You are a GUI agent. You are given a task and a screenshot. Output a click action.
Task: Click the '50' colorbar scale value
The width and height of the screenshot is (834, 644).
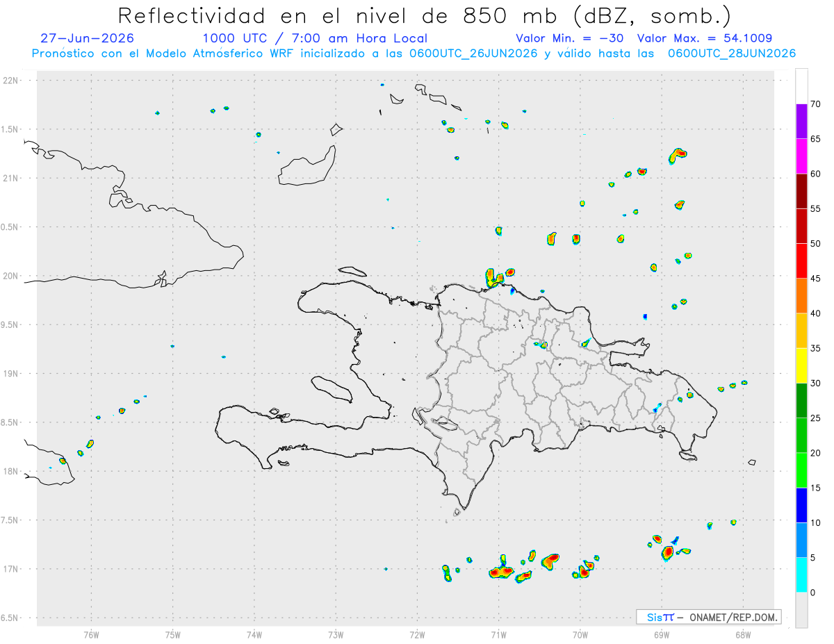(x=816, y=244)
